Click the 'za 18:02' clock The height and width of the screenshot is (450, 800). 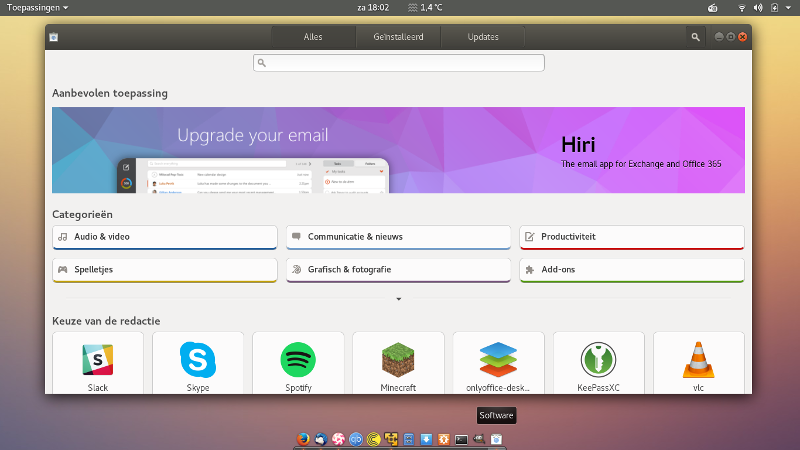373,8
